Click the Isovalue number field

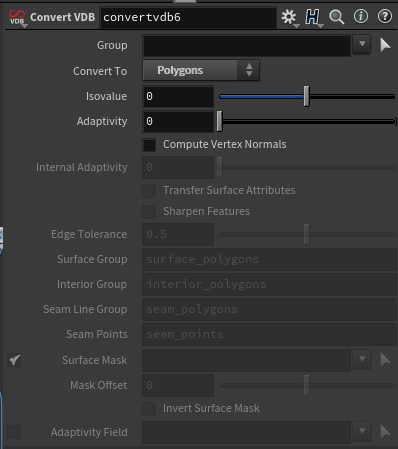[x=178, y=96]
